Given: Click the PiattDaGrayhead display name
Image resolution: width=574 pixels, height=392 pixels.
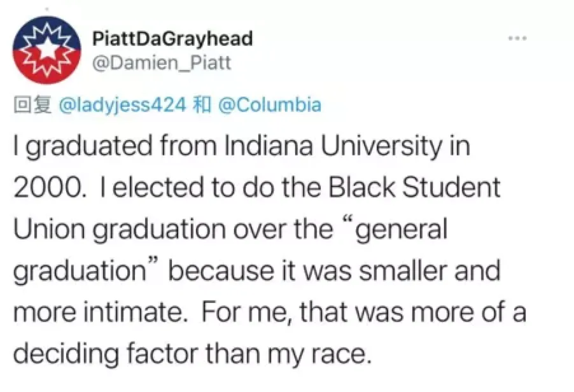Looking at the screenshot, I should pos(172,38).
